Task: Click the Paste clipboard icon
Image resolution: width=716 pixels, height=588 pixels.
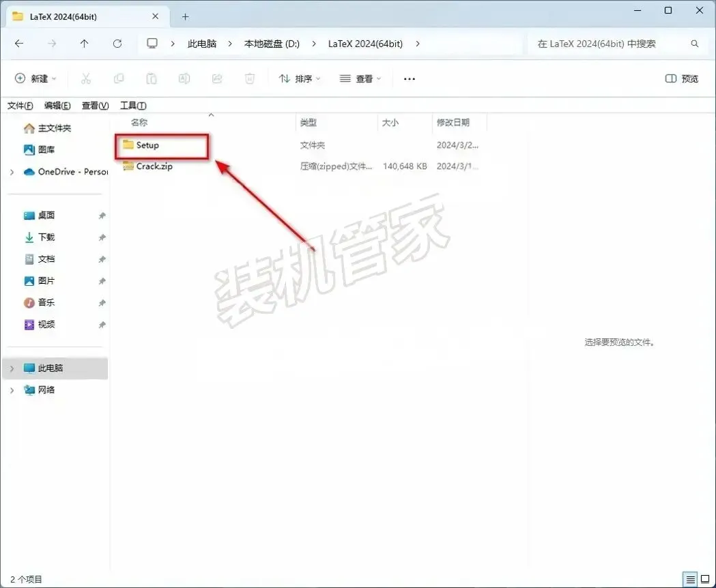Action: pos(151,78)
